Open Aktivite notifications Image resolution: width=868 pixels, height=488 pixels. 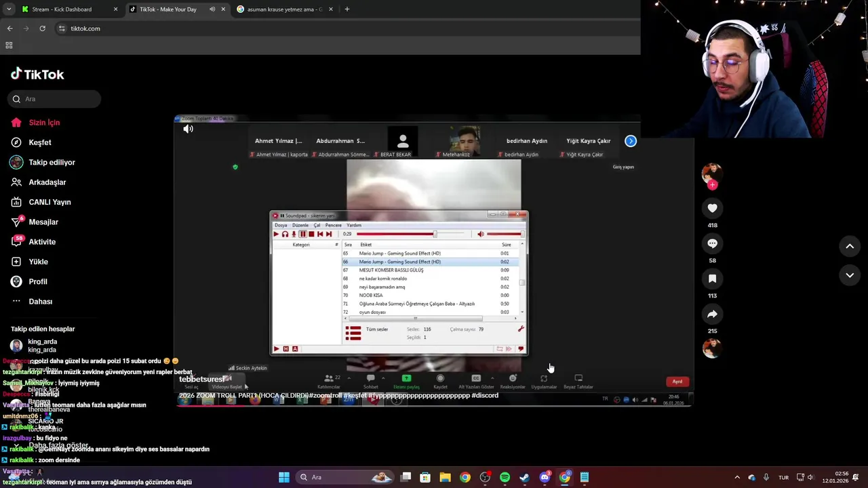(x=33, y=242)
